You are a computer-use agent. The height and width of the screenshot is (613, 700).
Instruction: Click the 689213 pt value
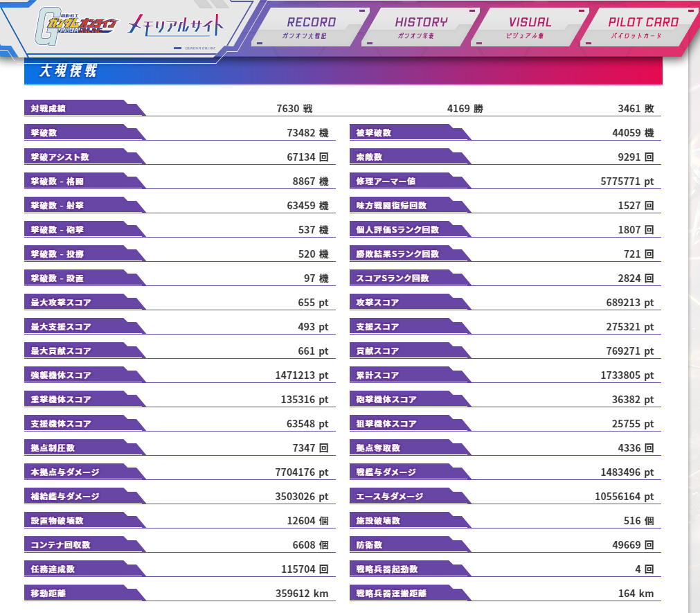[x=630, y=302]
